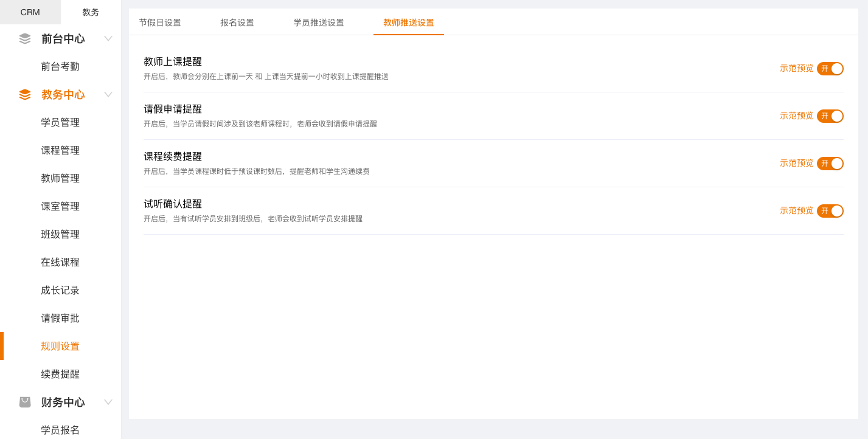Select the 报名设置 tab
Screen dimensions: 868x439
(237, 22)
